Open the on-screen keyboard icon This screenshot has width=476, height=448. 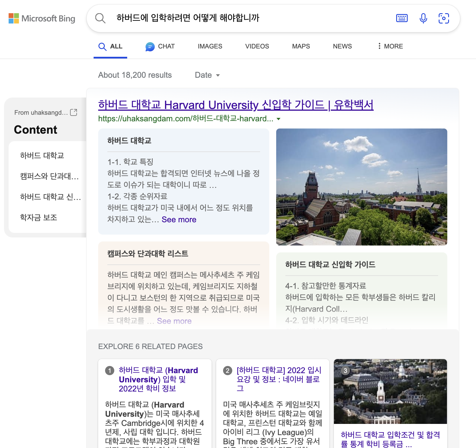(x=402, y=18)
